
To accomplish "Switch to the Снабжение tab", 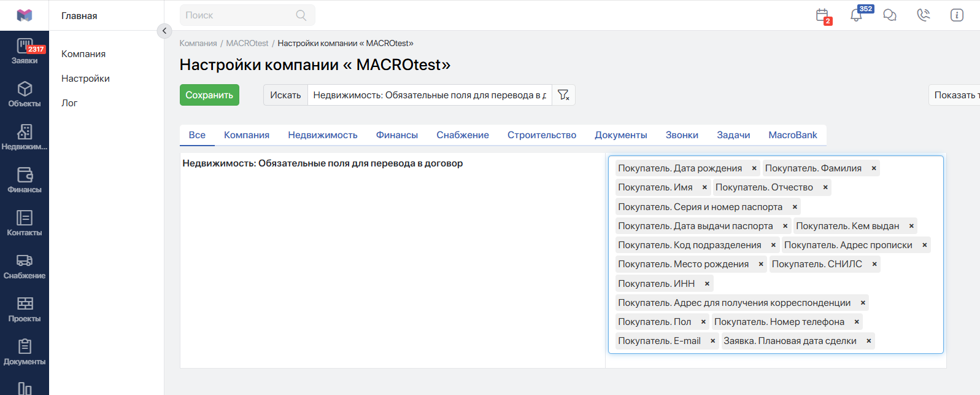I will coord(463,135).
